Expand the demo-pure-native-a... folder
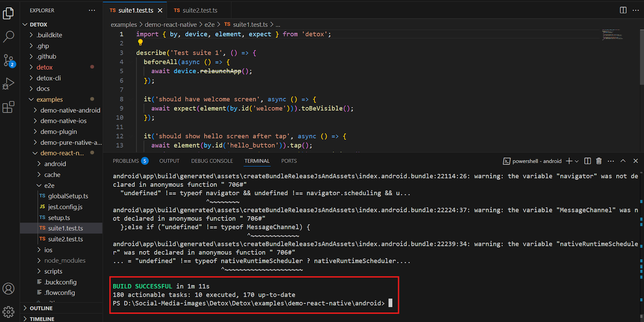Viewport: 644px width, 322px height. (x=61, y=143)
